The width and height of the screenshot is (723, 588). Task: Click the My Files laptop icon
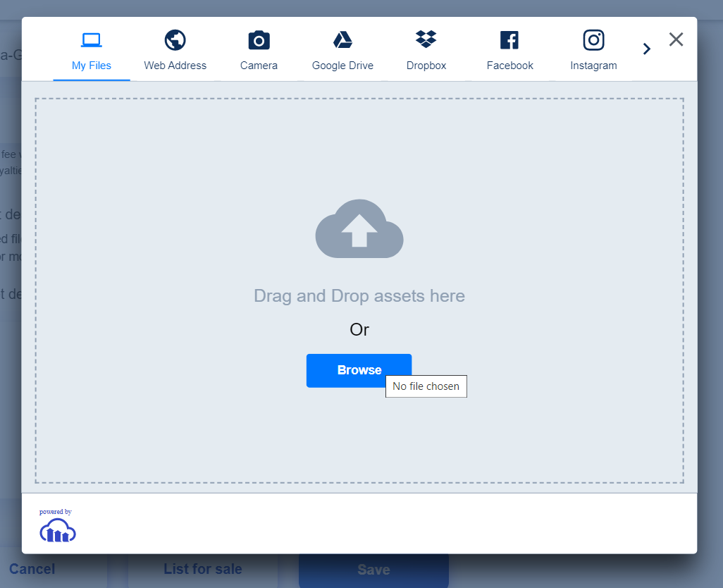click(x=92, y=40)
